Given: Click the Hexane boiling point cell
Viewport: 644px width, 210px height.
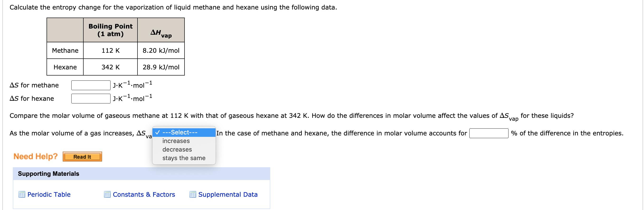Looking at the screenshot, I should point(110,67).
